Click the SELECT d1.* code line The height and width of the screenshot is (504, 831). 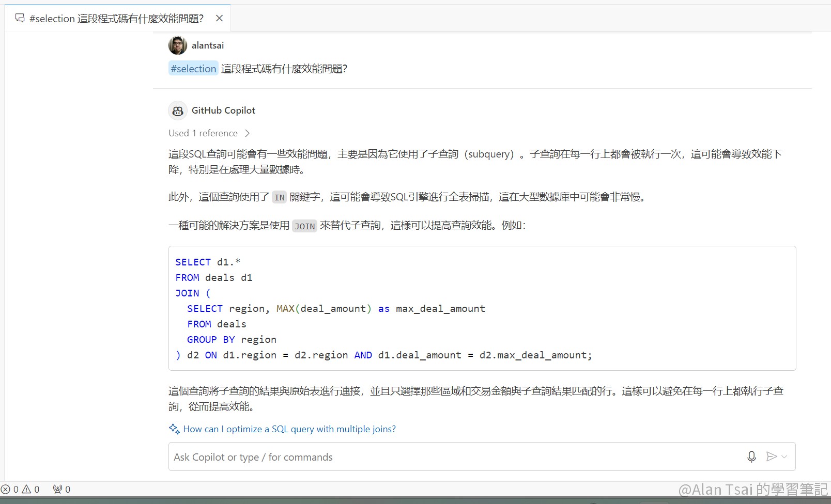pyautogui.click(x=208, y=262)
